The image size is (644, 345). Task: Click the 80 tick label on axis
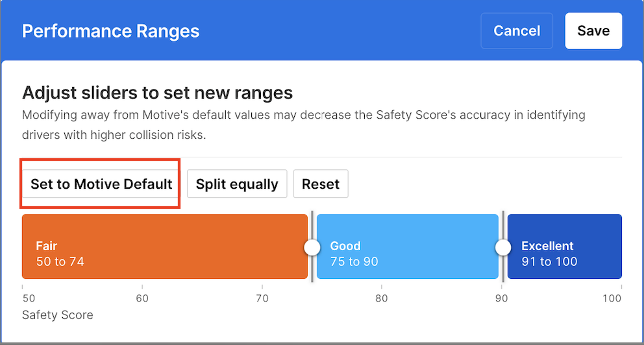[382, 298]
